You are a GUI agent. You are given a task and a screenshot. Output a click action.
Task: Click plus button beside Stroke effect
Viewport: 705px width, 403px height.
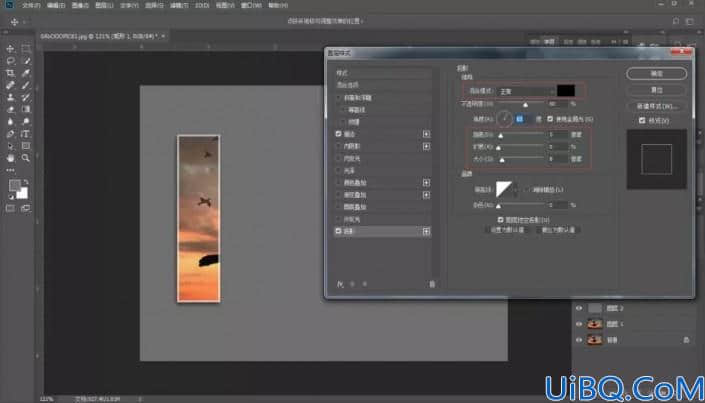click(x=426, y=134)
